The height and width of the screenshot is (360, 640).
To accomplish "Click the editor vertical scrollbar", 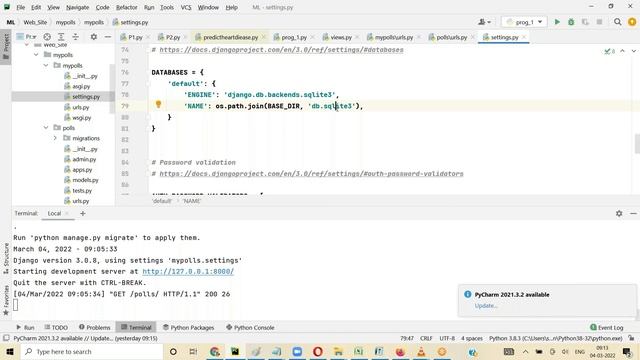I will (x=637, y=144).
